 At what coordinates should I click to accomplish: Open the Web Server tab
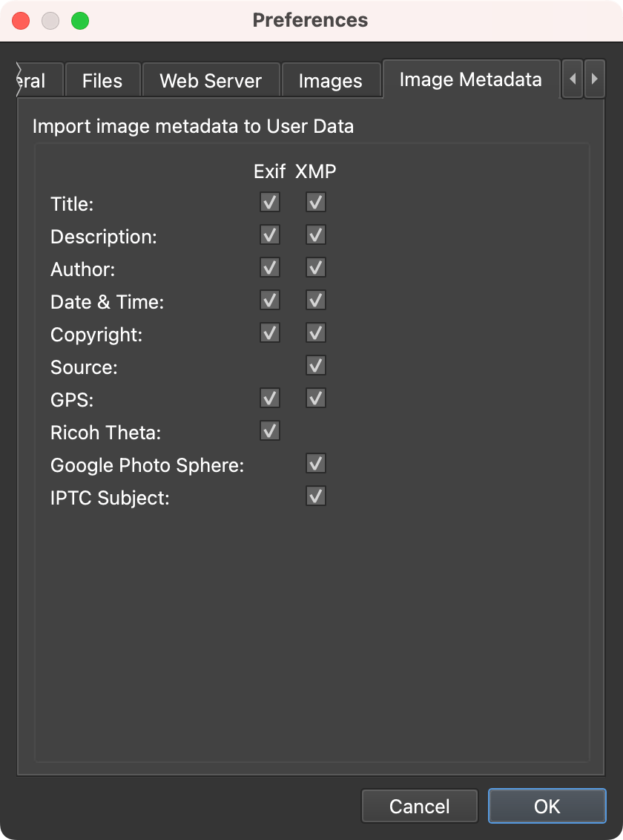tap(211, 81)
